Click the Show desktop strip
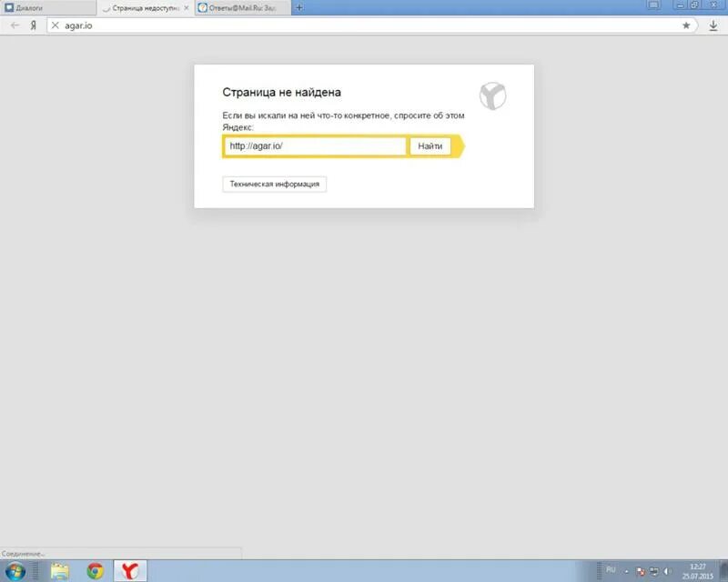The height and width of the screenshot is (582, 728). coord(723,571)
